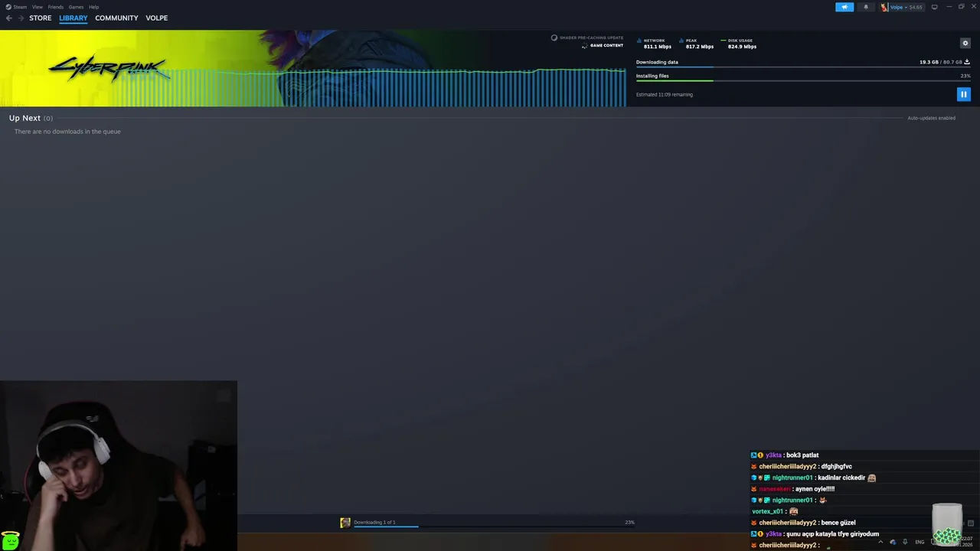The height and width of the screenshot is (551, 980).
Task: Select the GAME CONTENT label
Action: [x=606, y=45]
